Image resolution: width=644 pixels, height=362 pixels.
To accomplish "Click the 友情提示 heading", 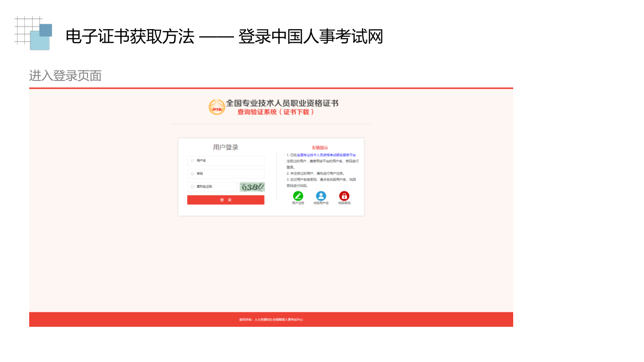I will (320, 148).
